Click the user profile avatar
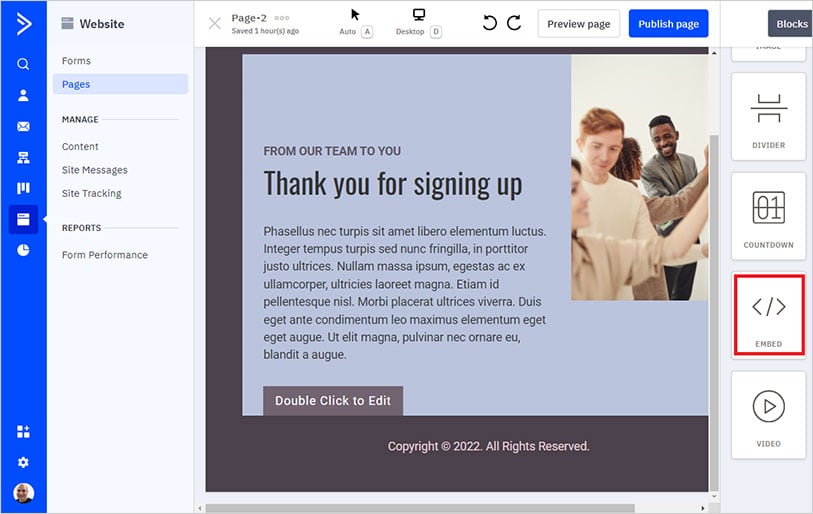This screenshot has height=514, width=813. coord(23,493)
